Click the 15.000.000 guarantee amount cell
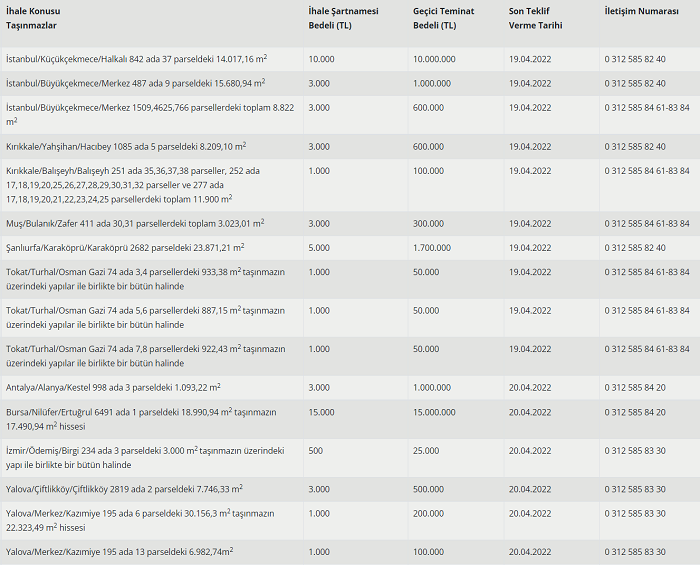Viewport: 700px width, 565px height. 436,412
